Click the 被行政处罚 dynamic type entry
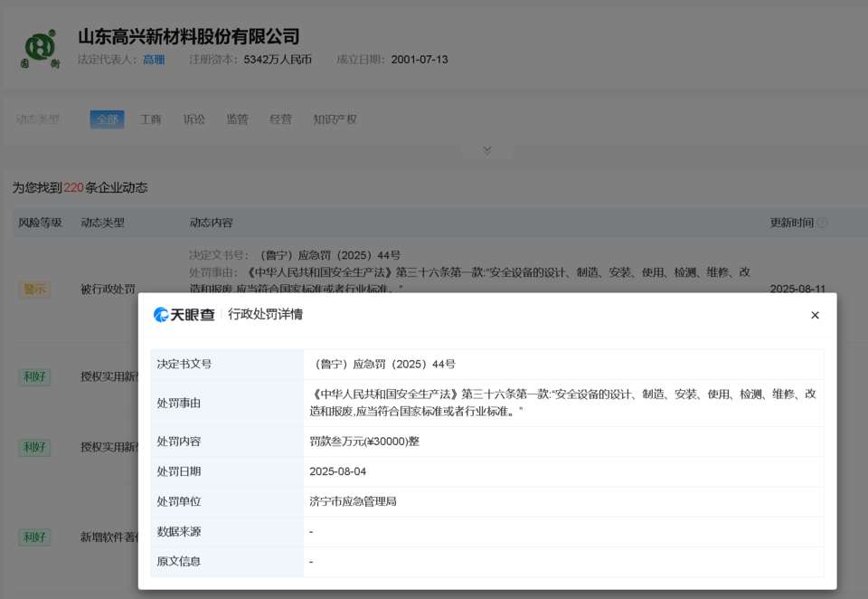The width and height of the screenshot is (868, 599). point(108,290)
